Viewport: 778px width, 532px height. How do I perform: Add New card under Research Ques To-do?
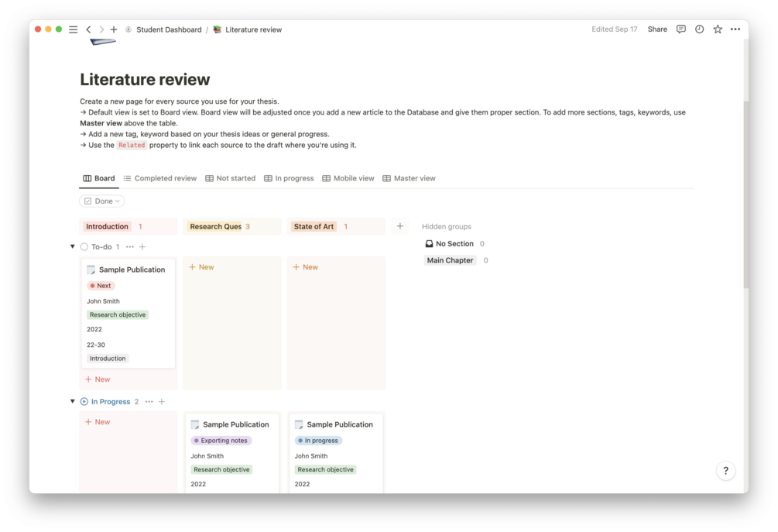(x=201, y=267)
